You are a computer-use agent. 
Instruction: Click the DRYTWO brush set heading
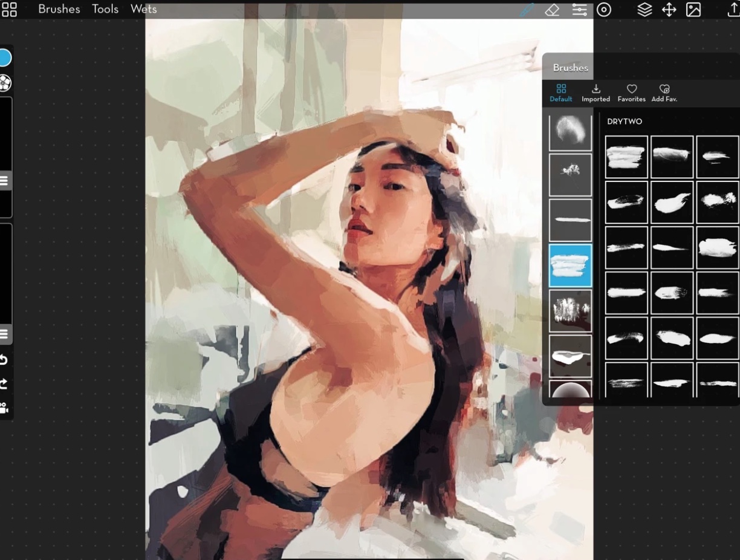point(625,122)
